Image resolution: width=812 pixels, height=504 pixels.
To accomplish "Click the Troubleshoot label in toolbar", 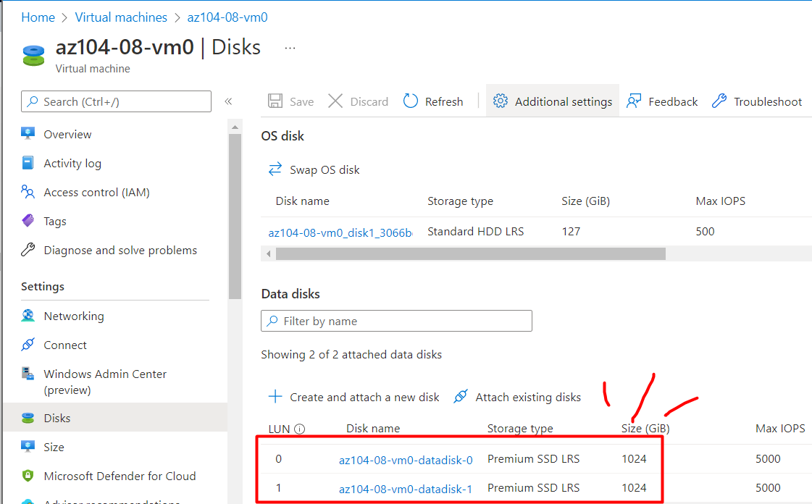I will pos(768,101).
